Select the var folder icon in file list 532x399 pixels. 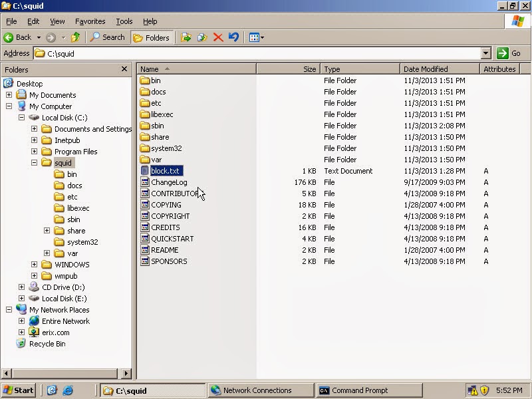[x=145, y=160]
